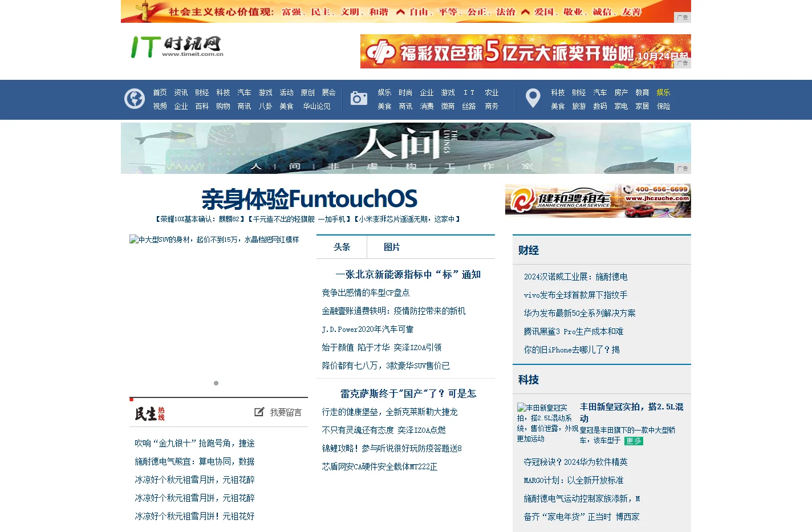The image size is (812, 532).
Task: Open 资讯 in the navigation menu
Action: (x=181, y=92)
